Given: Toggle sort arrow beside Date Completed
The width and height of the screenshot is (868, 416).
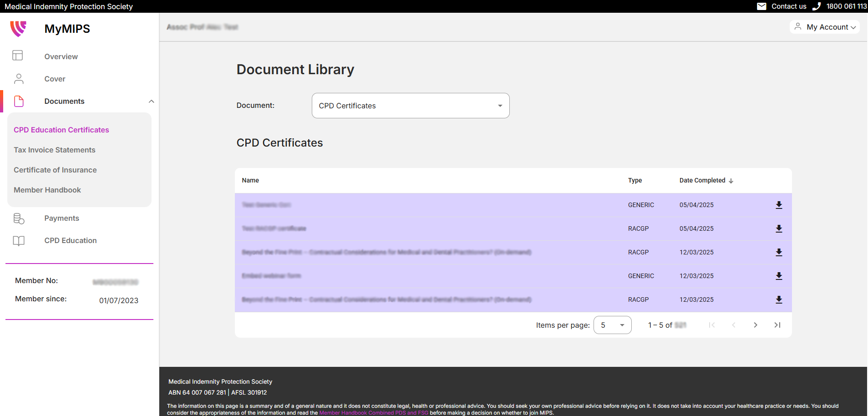Looking at the screenshot, I should tap(731, 181).
